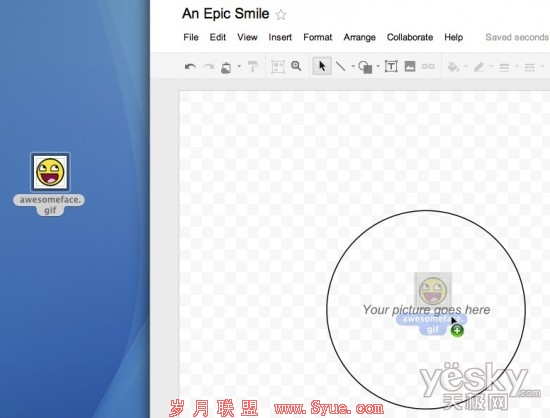The image size is (550, 418).
Task: Open the Help menu
Action: [x=454, y=37]
